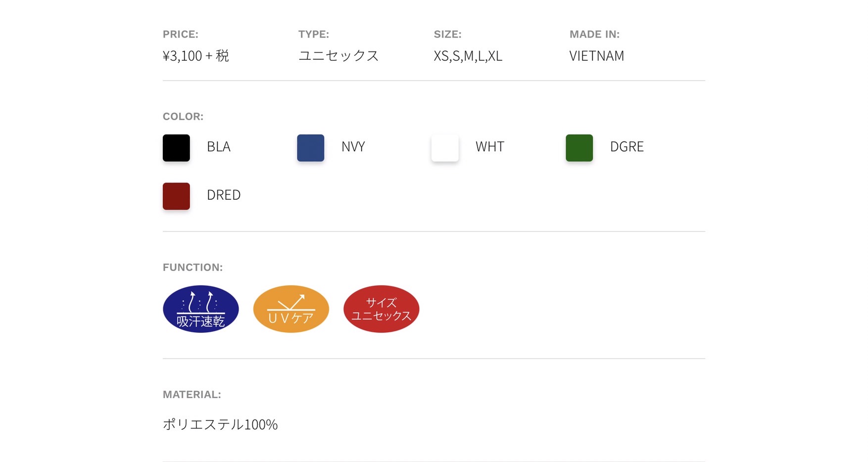Viewport: 868px width, 462px height.
Task: Click the ポリエステル100% material text
Action: coord(220,424)
